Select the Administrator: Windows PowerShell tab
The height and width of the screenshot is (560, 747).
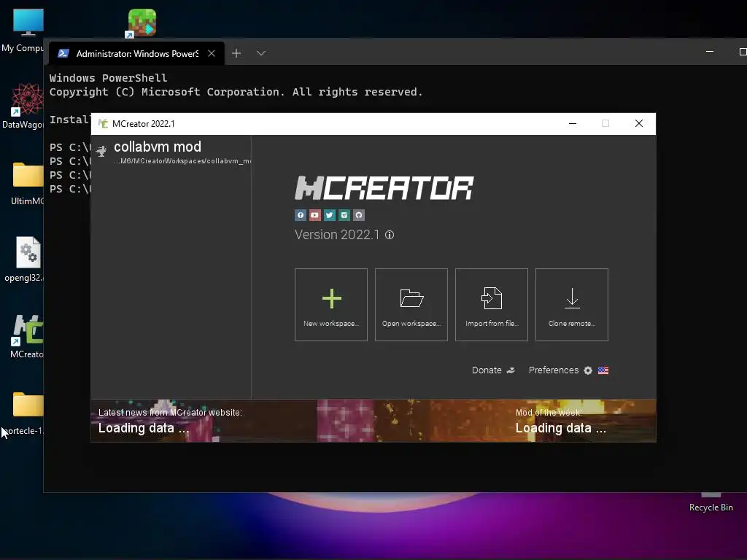pyautogui.click(x=136, y=53)
